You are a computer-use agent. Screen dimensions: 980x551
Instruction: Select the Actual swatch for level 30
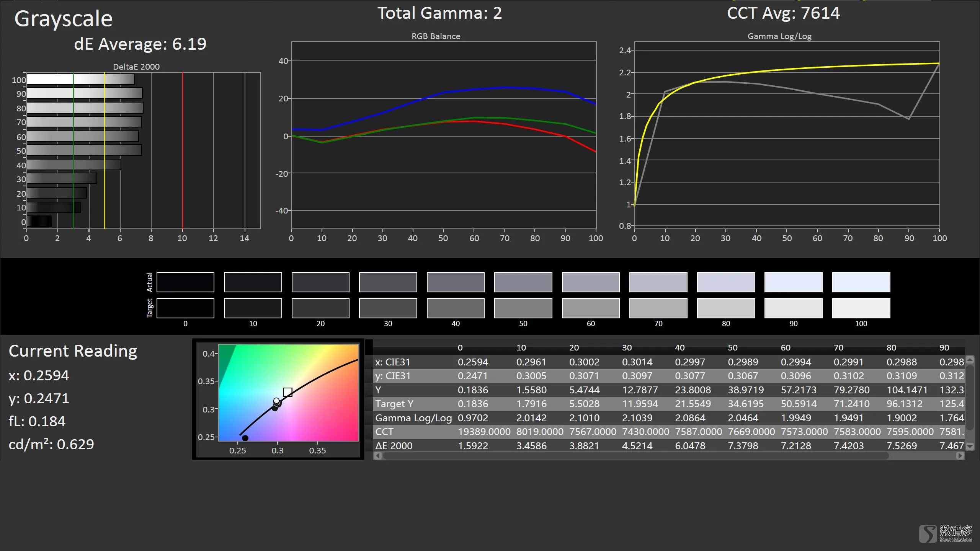click(x=388, y=282)
